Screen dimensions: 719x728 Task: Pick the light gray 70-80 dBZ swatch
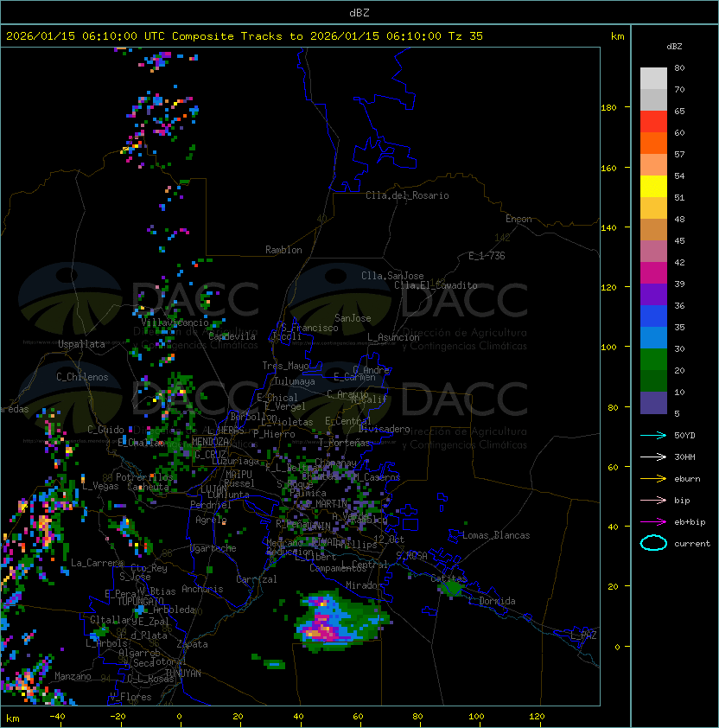(x=653, y=78)
